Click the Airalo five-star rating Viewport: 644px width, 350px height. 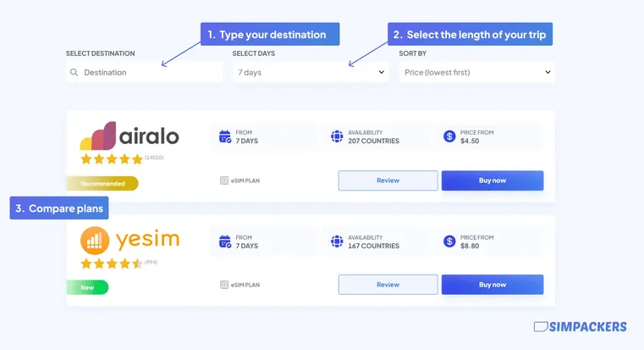click(x=112, y=159)
